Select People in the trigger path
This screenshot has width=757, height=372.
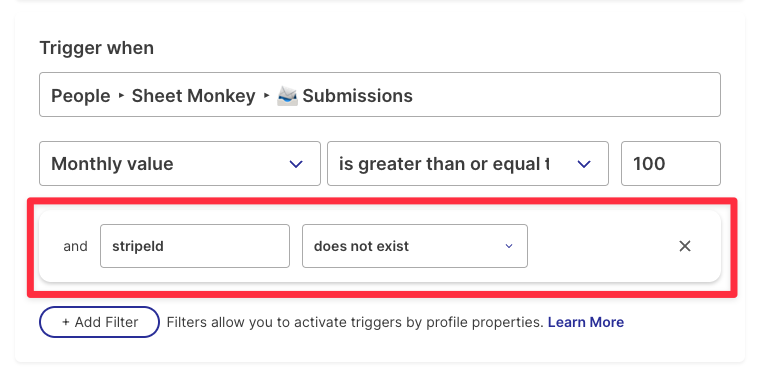coord(81,96)
